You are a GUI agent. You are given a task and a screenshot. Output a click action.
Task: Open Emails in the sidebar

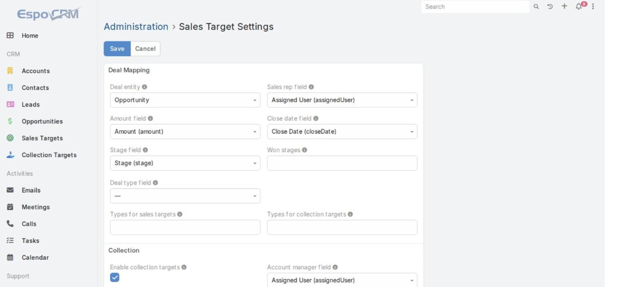(31, 190)
